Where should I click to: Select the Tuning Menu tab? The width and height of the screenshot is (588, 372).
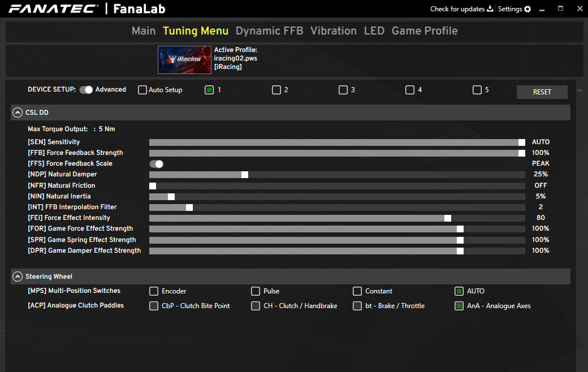pos(196,31)
